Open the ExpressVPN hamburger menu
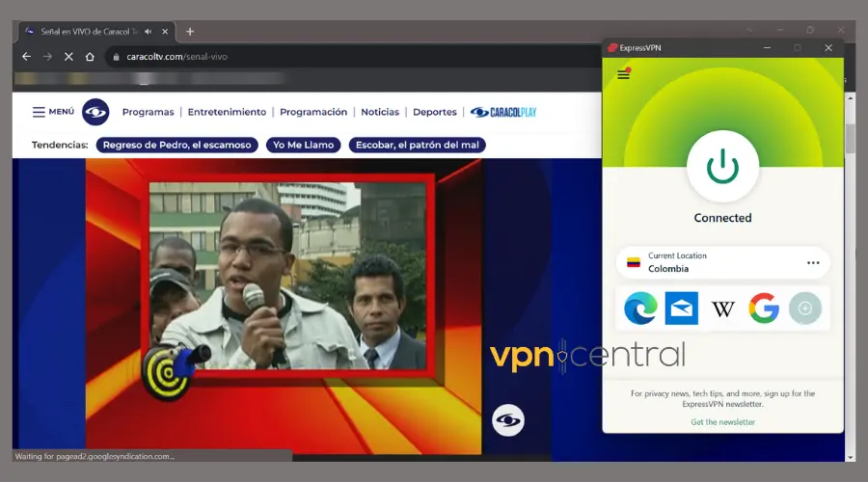 pos(623,74)
